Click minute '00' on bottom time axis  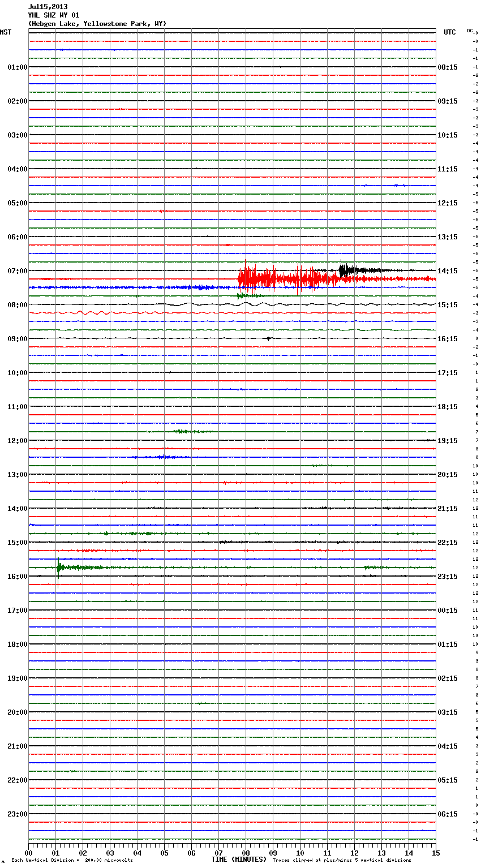tap(28, 853)
